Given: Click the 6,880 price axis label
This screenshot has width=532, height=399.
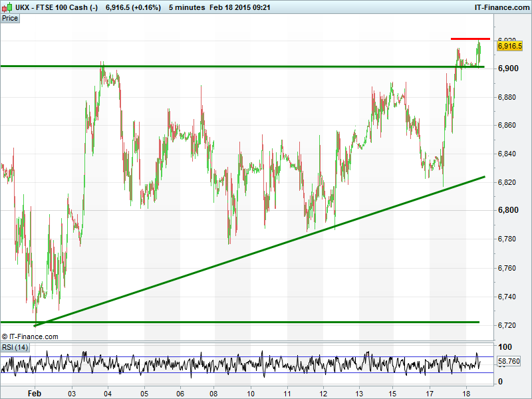Looking at the screenshot, I should click(x=508, y=97).
